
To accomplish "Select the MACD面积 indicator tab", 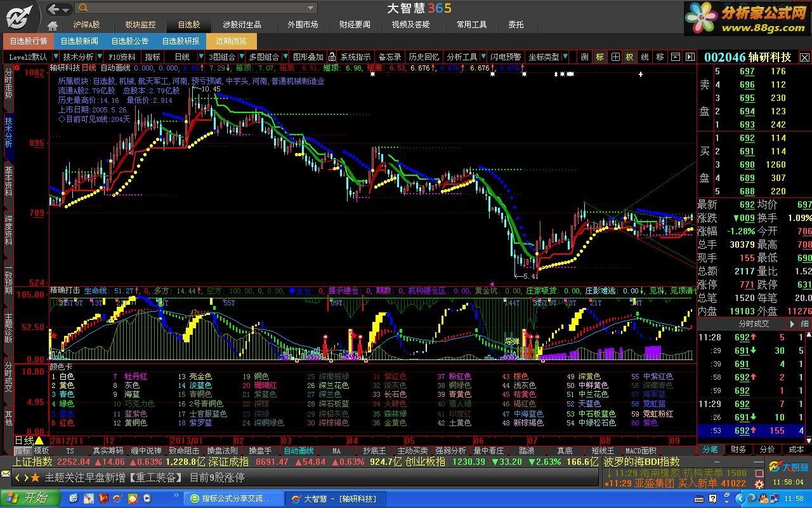I will click(x=641, y=451).
